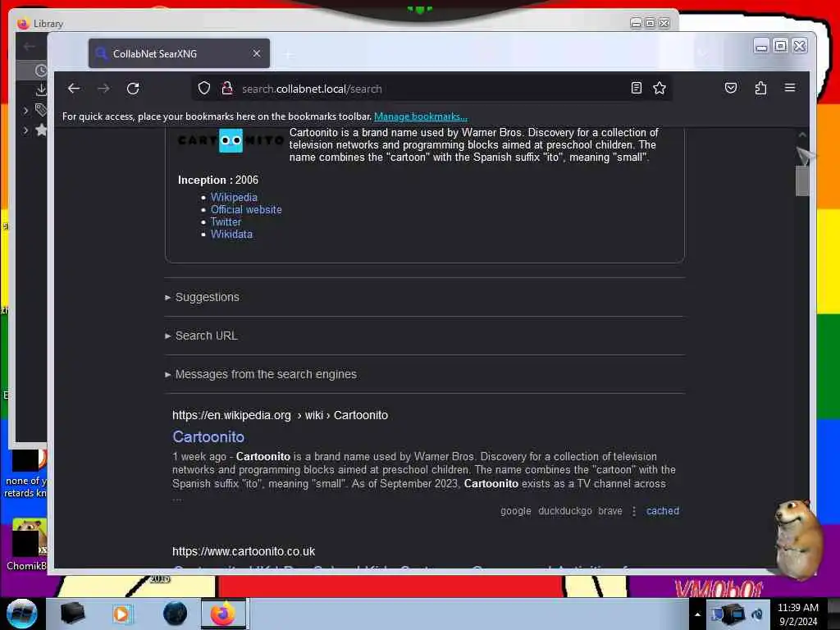Open the Windows Start orb

[21, 614]
